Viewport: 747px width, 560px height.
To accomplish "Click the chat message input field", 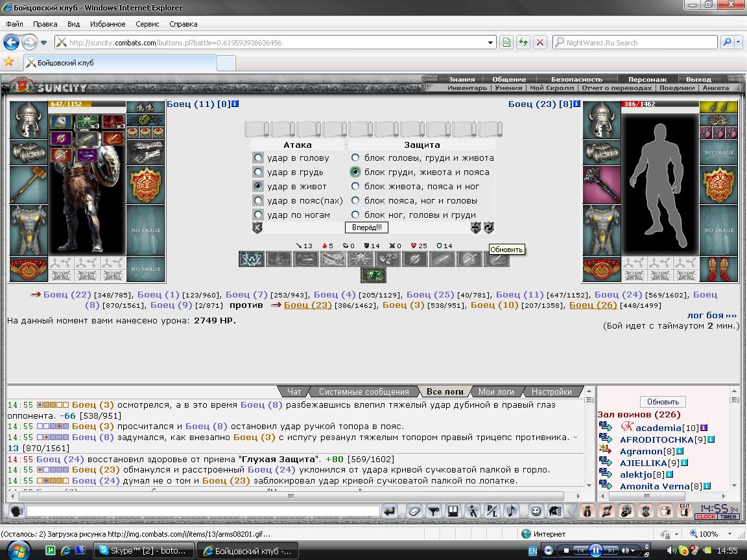I will tap(204, 511).
